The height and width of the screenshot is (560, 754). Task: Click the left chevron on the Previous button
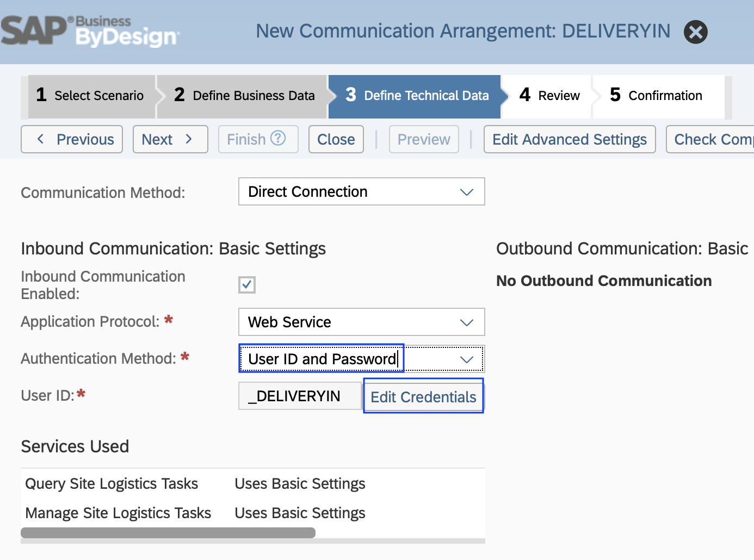click(40, 139)
